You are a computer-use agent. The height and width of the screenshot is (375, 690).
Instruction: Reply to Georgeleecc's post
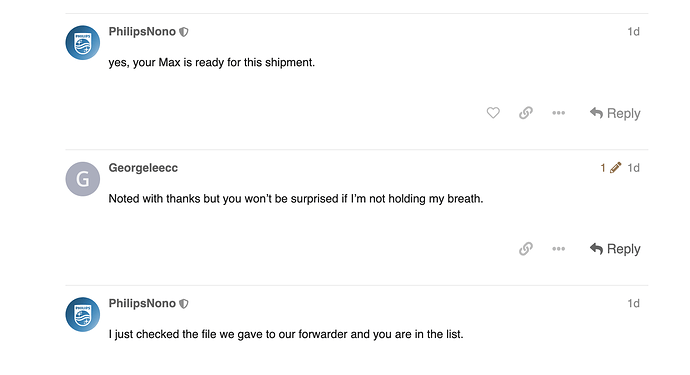click(x=615, y=249)
